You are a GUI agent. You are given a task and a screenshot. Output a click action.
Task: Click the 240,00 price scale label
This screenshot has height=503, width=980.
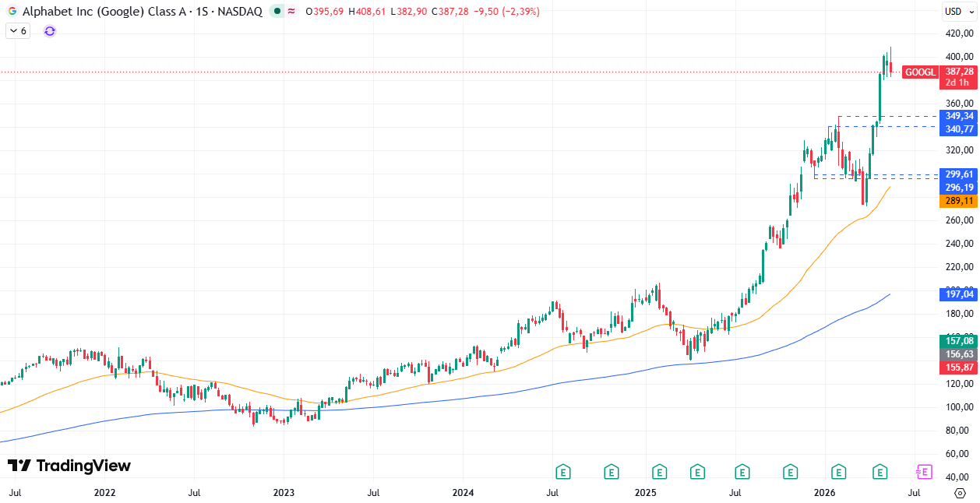959,244
